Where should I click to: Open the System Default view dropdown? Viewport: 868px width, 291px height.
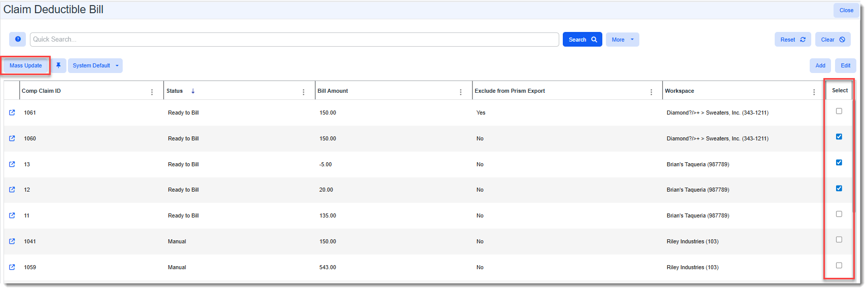95,65
